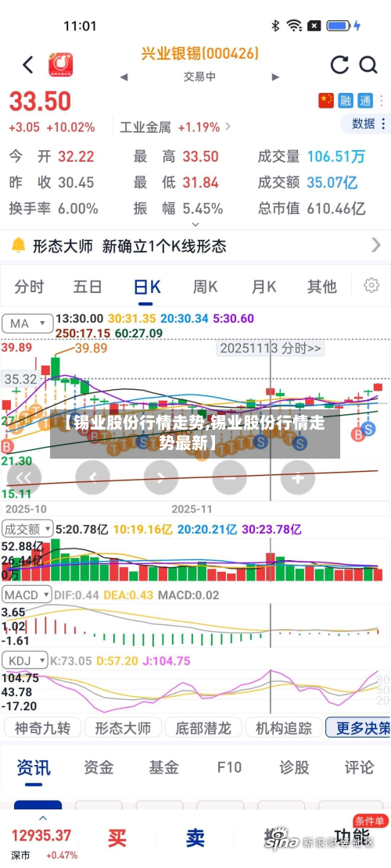Switch to 资讯 bottom tab
Screen dimensions: 391x868
pos(33,767)
